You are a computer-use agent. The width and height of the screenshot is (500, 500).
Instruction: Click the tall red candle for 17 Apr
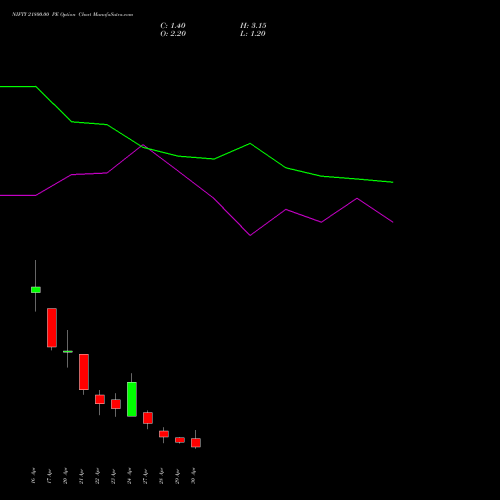52,327
